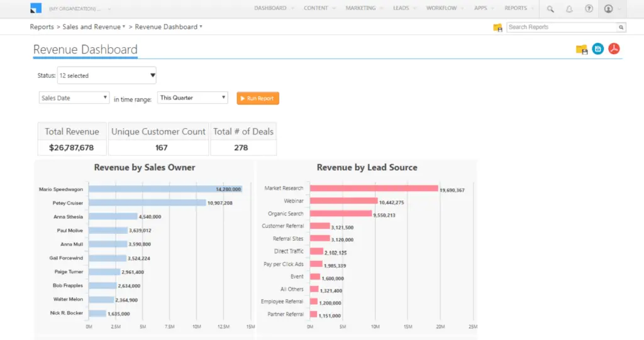Viewport: 644px width, 340px height.
Task: Open the search magnifier icon in top bar
Action: [x=550, y=9]
